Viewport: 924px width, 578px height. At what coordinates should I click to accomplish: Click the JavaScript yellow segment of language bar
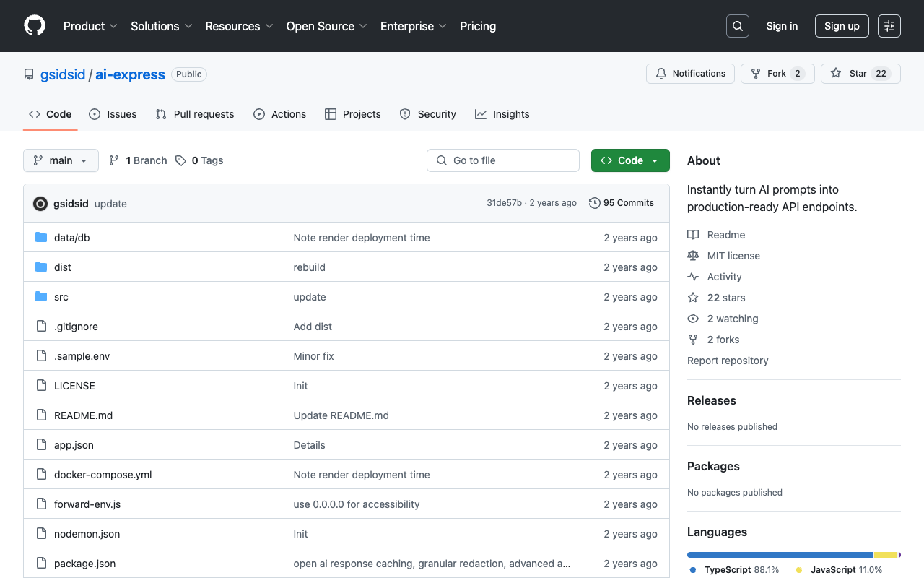coord(886,555)
